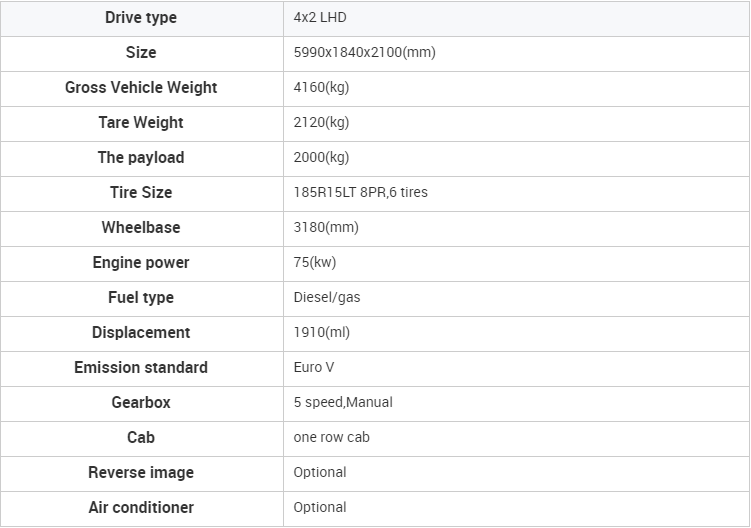Click the Fuel type label

click(x=141, y=297)
